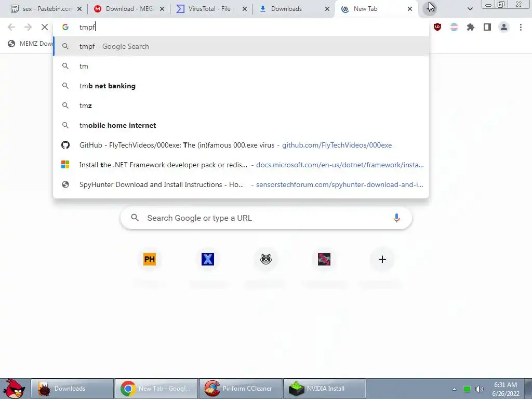The height and width of the screenshot is (399, 532).
Task: Open a new tab with plus button
Action: point(429,9)
